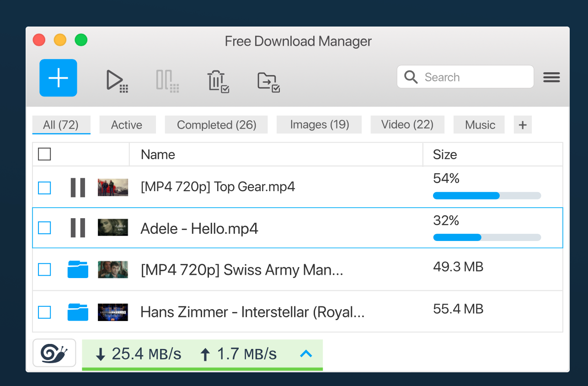
Task: Switch to the All (72) tab
Action: coord(61,125)
